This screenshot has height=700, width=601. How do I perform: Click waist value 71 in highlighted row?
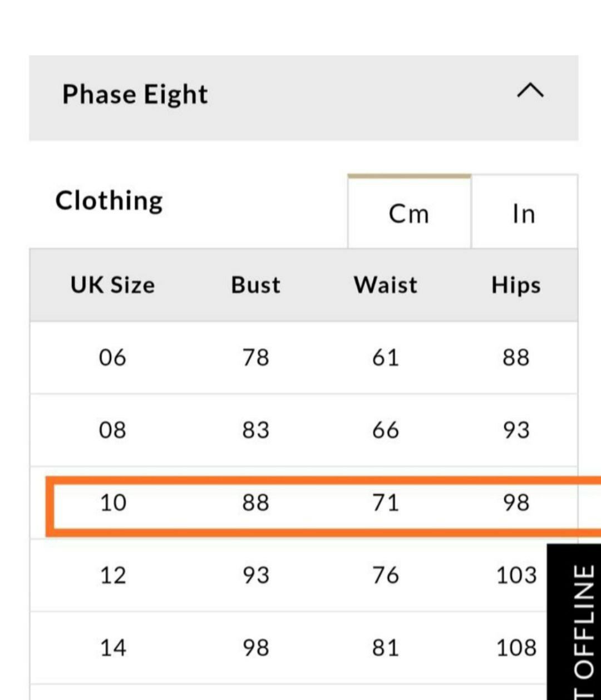386,502
